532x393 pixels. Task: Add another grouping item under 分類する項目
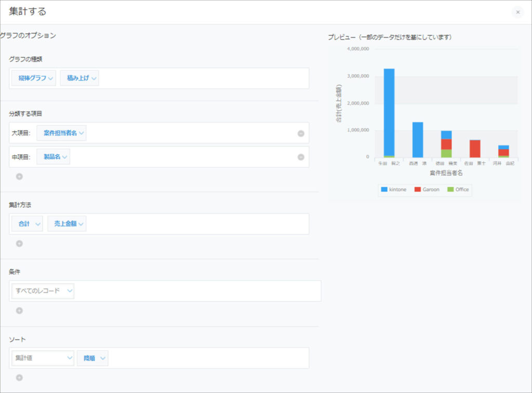[19, 176]
